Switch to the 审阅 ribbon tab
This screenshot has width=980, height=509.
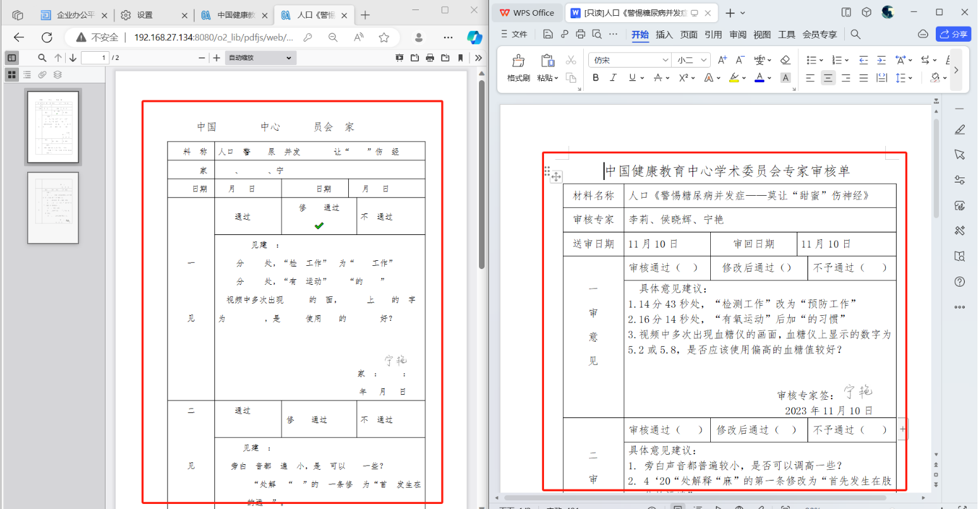pyautogui.click(x=738, y=35)
